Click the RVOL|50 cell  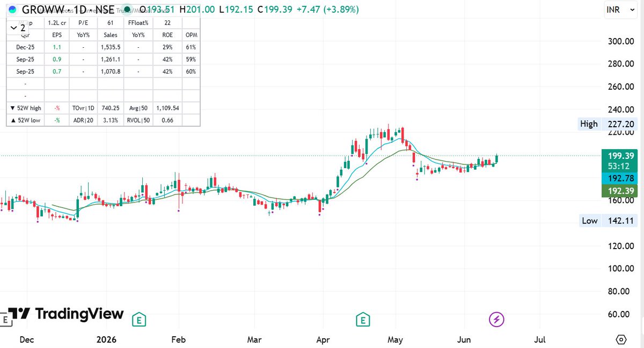pos(138,120)
